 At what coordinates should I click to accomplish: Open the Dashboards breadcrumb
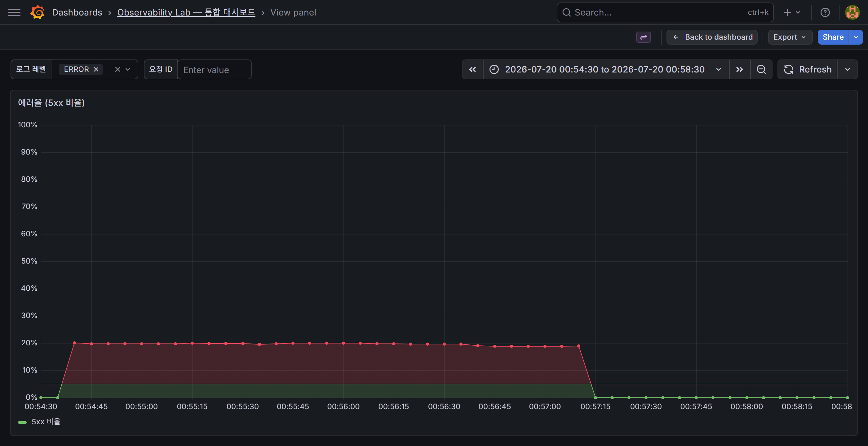pos(77,12)
